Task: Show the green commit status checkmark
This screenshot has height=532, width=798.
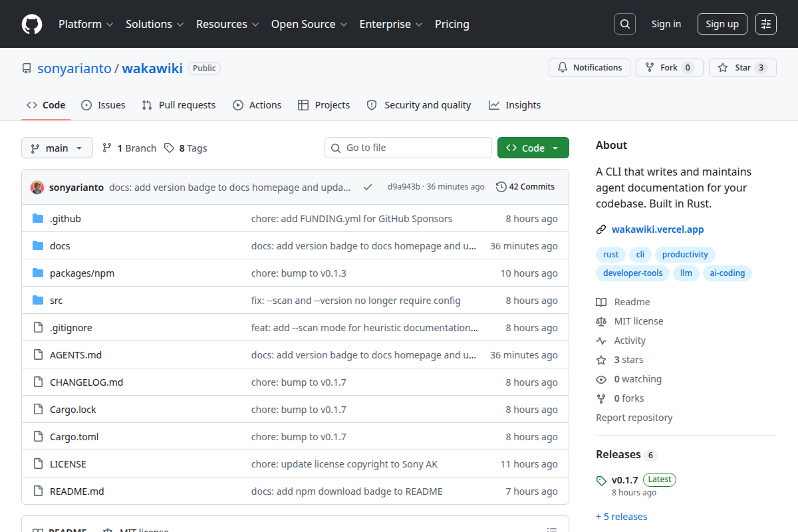Action: tap(368, 187)
